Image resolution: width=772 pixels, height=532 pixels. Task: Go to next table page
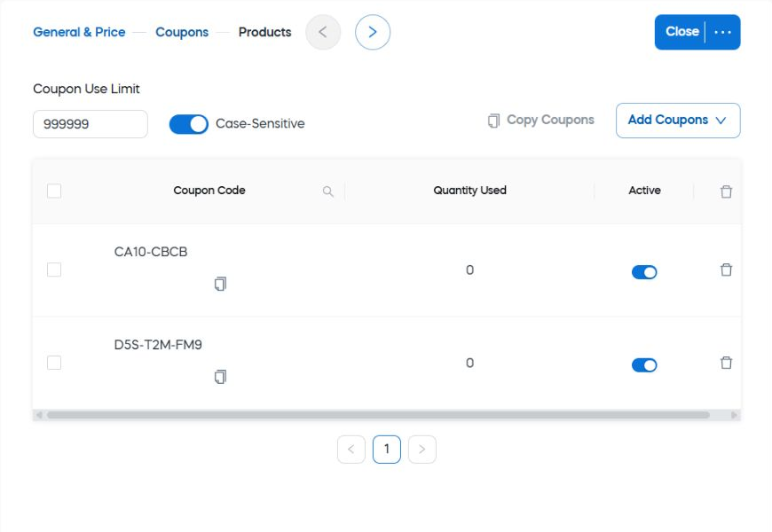422,450
